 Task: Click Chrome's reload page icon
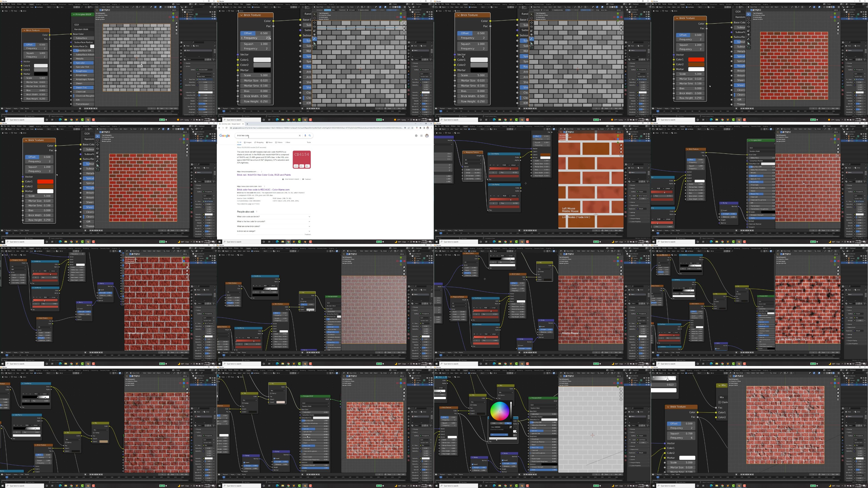click(x=226, y=128)
